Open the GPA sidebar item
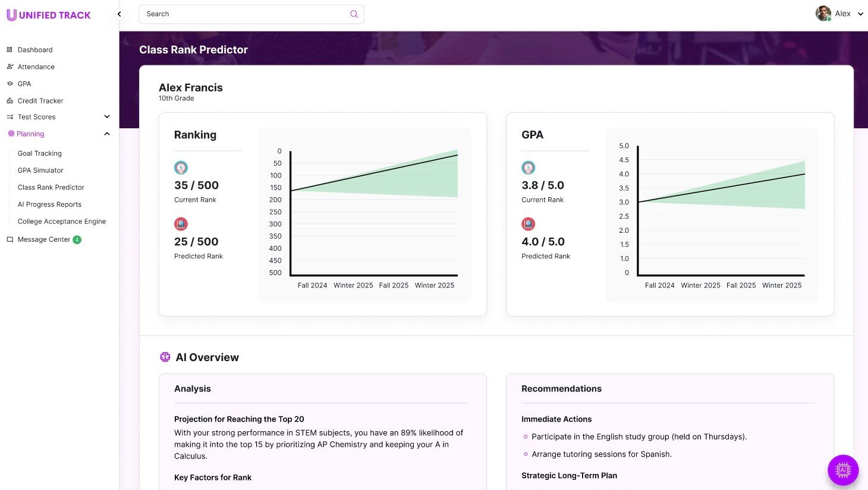This screenshot has height=490, width=868. [x=24, y=84]
